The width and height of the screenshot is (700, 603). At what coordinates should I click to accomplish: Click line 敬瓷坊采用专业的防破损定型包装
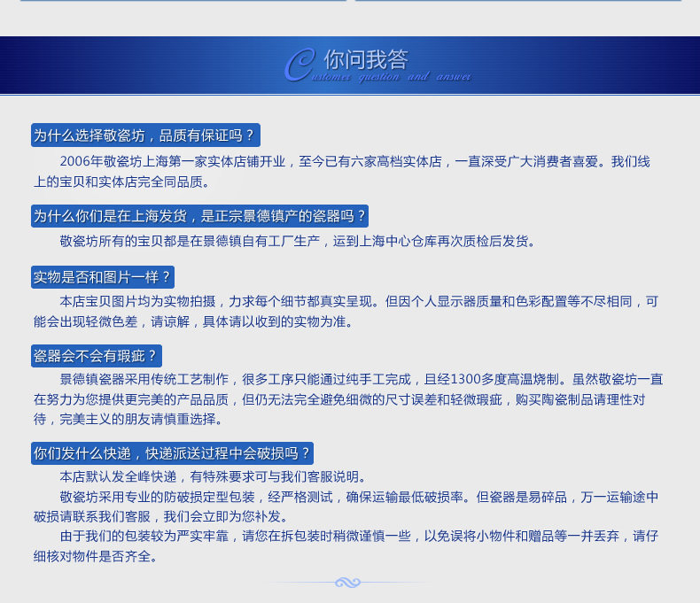click(x=359, y=497)
